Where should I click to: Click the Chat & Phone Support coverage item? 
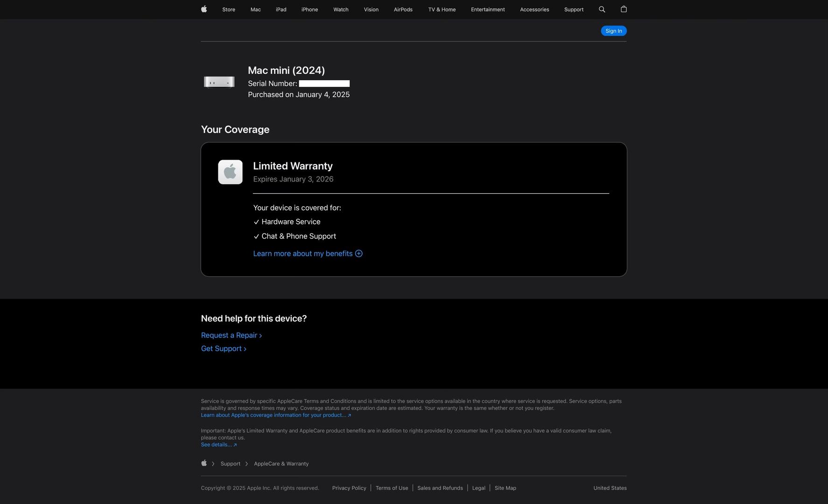click(295, 236)
